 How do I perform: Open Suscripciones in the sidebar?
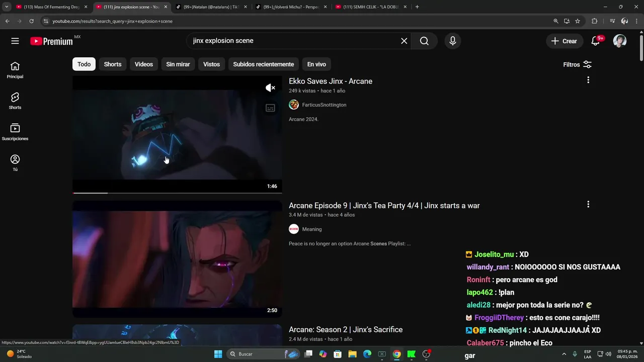15,132
